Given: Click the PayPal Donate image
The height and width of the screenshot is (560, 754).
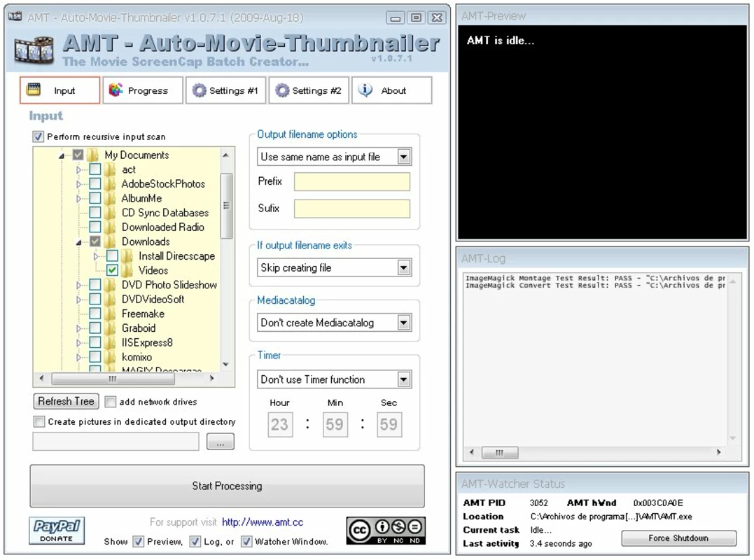Looking at the screenshot, I should point(57,531).
